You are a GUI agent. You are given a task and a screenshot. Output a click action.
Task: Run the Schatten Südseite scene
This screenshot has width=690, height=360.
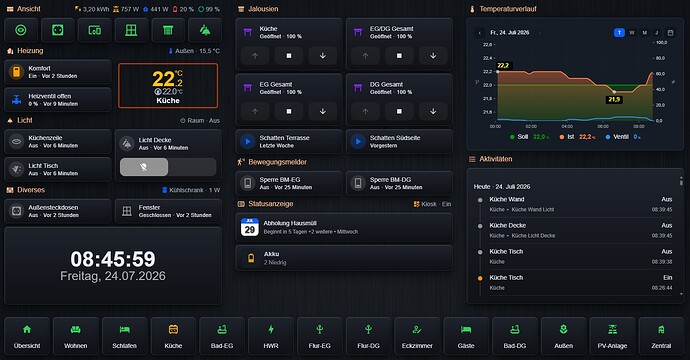click(358, 141)
